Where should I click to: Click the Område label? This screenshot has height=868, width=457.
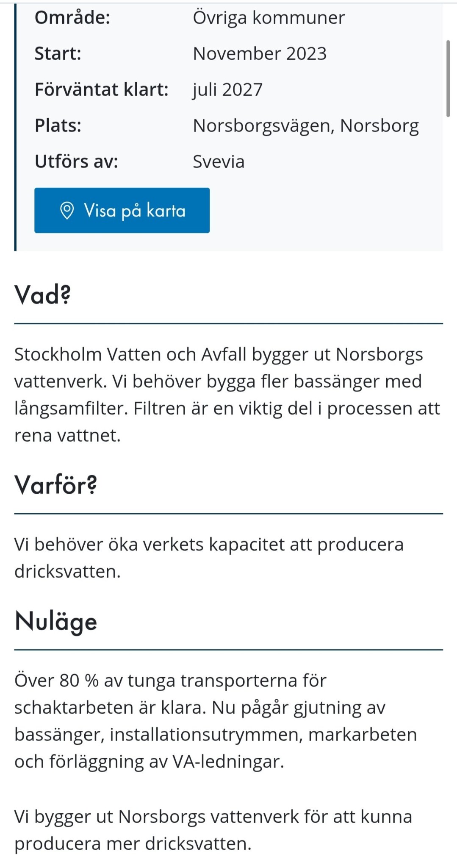coord(72,18)
